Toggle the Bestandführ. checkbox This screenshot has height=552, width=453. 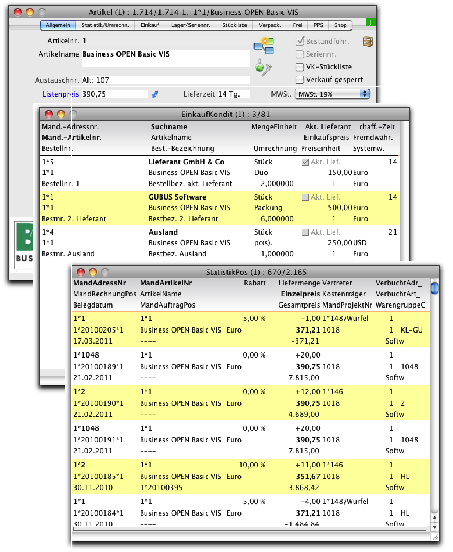pyautogui.click(x=300, y=42)
